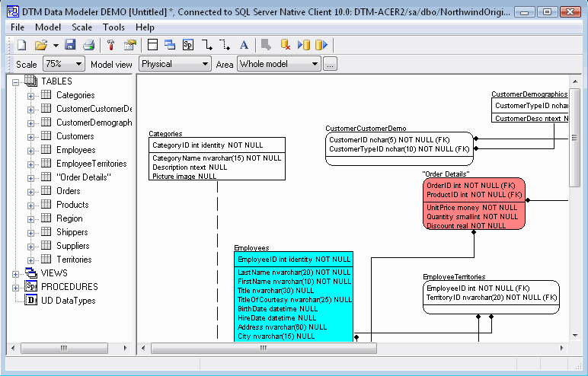Viewport: 588px width, 376px height.
Task: Click the CustomerDemograph table icon in tree
Action: point(46,123)
